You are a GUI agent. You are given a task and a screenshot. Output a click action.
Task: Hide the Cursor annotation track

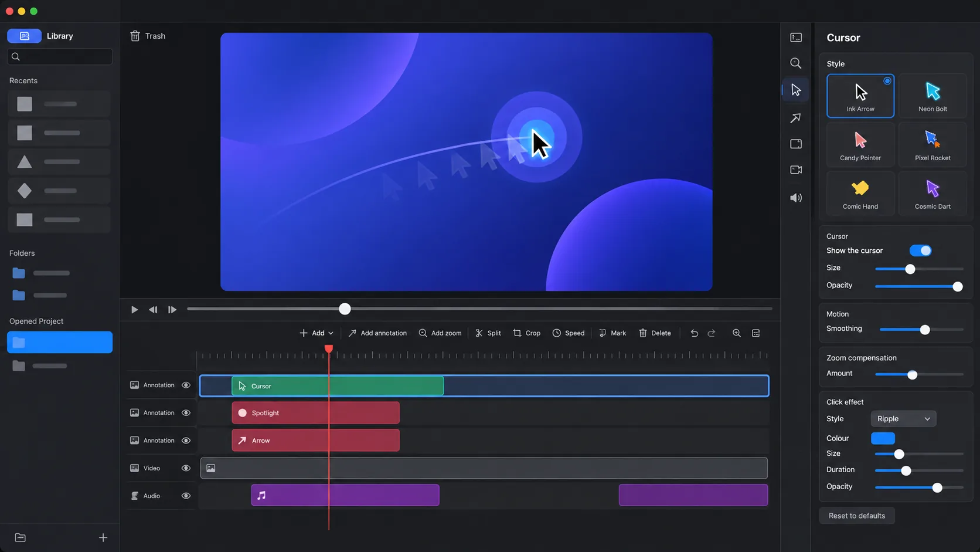pos(186,385)
